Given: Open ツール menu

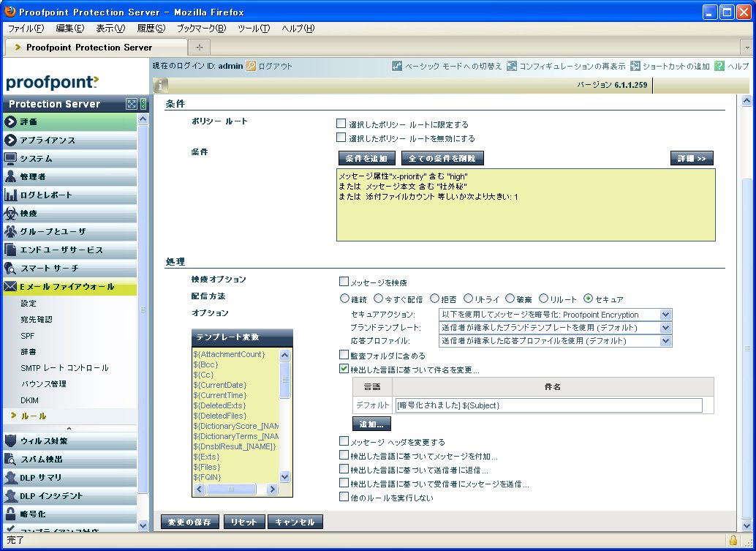Looking at the screenshot, I should 254,29.
